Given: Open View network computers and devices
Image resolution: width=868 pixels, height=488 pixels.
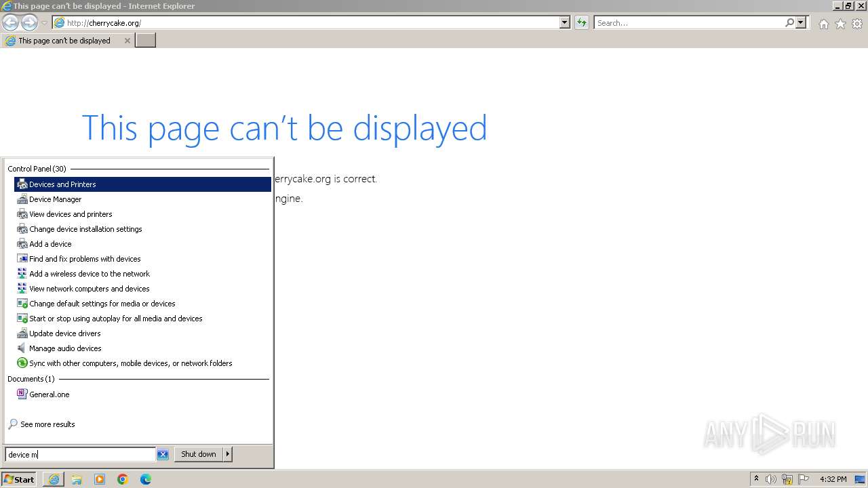Looking at the screenshot, I should tap(142, 289).
